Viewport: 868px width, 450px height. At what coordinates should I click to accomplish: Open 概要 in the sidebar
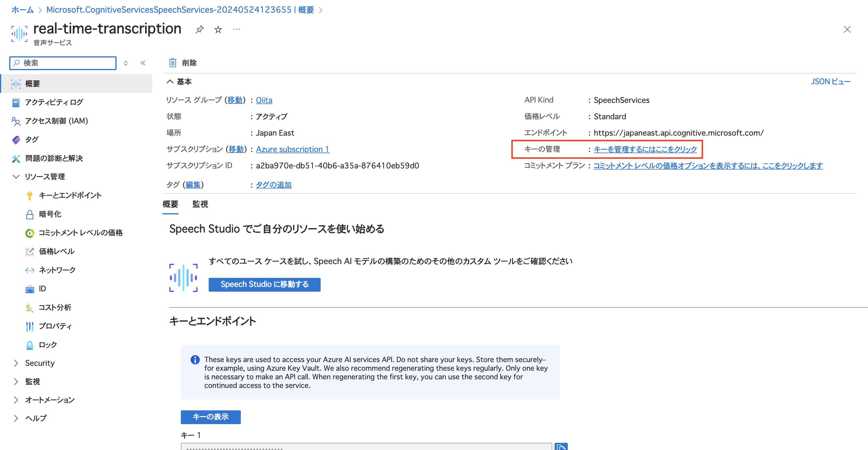[x=76, y=83]
